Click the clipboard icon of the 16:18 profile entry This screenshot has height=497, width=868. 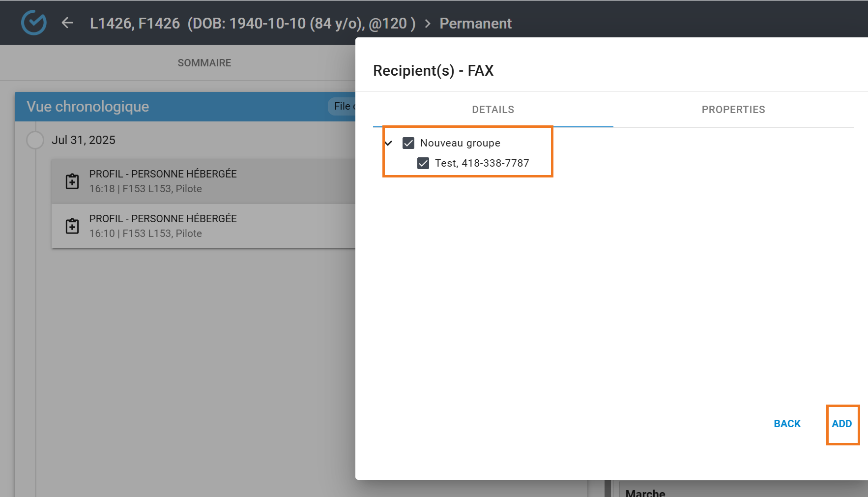click(72, 181)
